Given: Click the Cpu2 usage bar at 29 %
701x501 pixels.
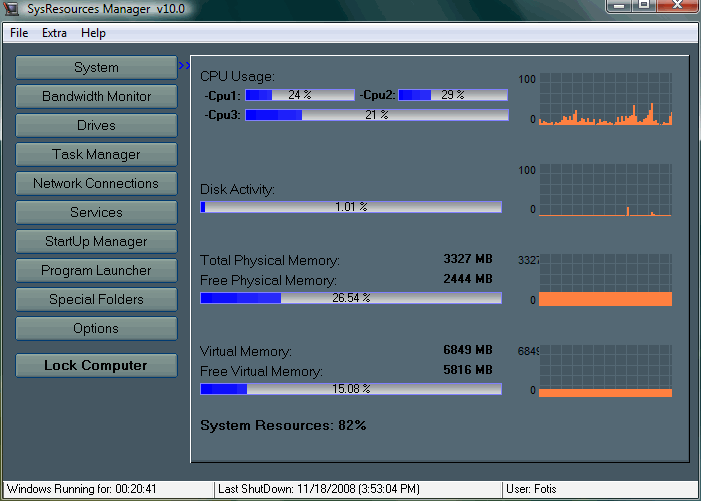Looking at the screenshot, I should [x=453, y=95].
